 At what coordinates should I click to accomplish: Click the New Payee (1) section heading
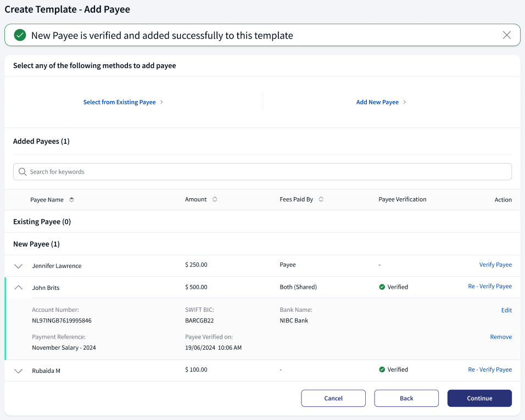pos(36,244)
